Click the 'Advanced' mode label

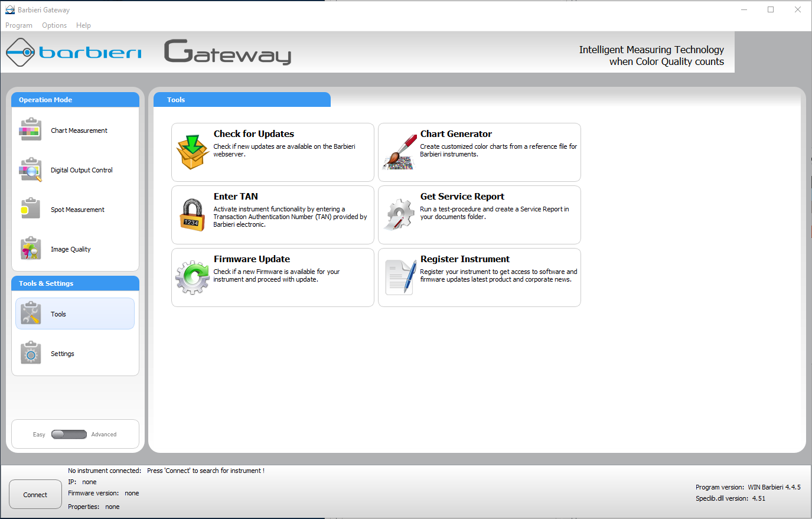point(104,435)
